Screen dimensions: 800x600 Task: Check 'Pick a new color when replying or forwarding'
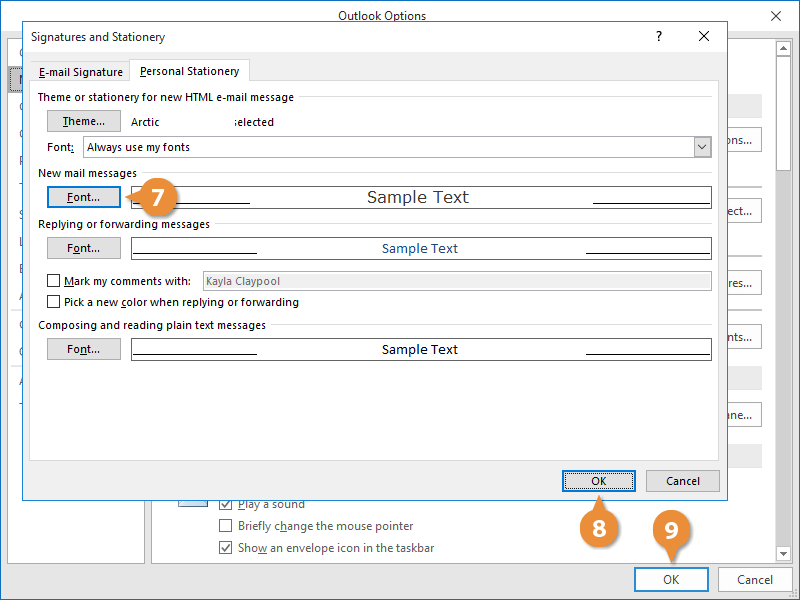tap(54, 302)
